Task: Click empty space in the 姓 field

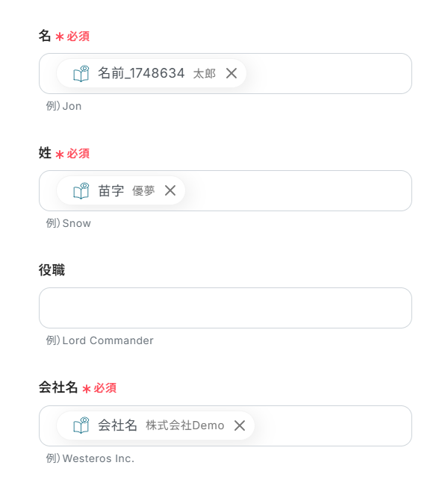Action: (299, 190)
